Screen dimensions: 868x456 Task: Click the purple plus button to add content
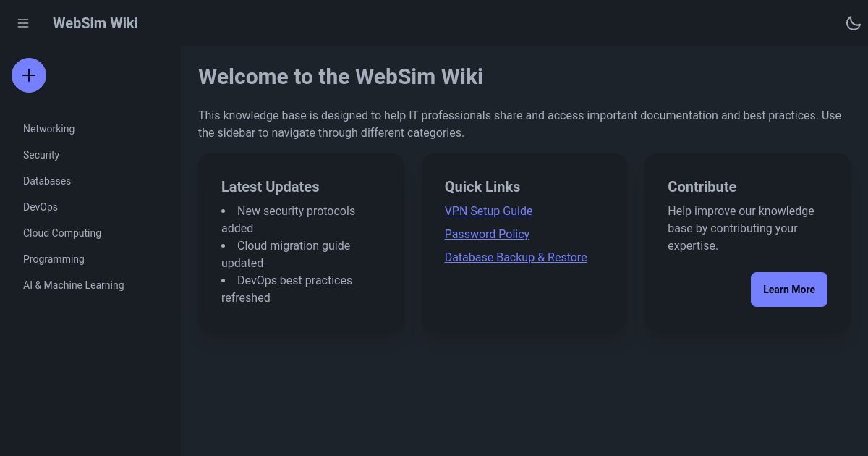(x=29, y=75)
